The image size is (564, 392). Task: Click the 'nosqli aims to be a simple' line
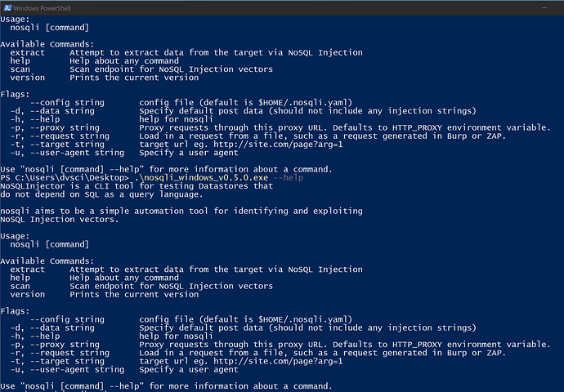click(x=181, y=211)
